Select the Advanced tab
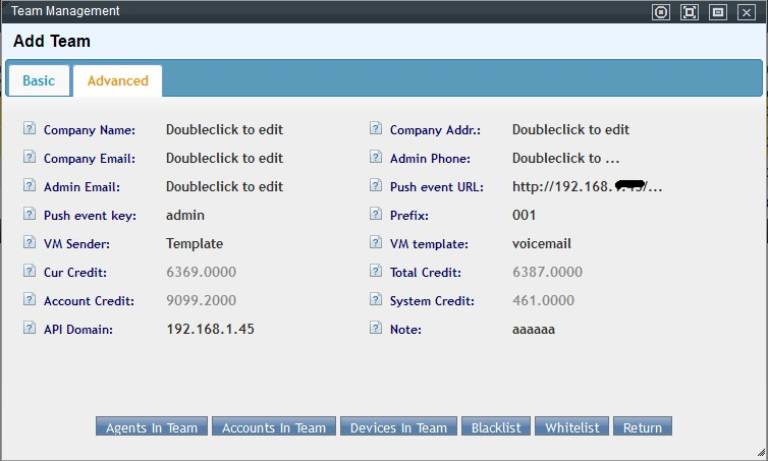 117,81
